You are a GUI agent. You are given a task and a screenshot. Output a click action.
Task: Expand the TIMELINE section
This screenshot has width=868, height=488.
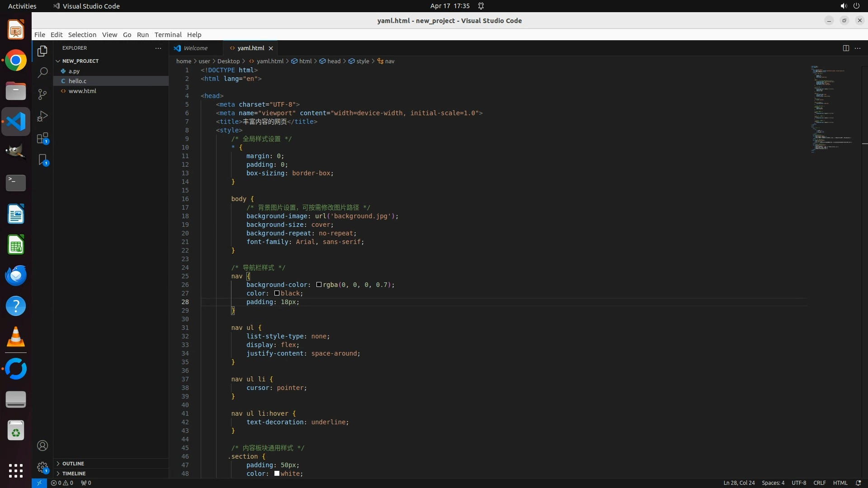pyautogui.click(x=74, y=474)
